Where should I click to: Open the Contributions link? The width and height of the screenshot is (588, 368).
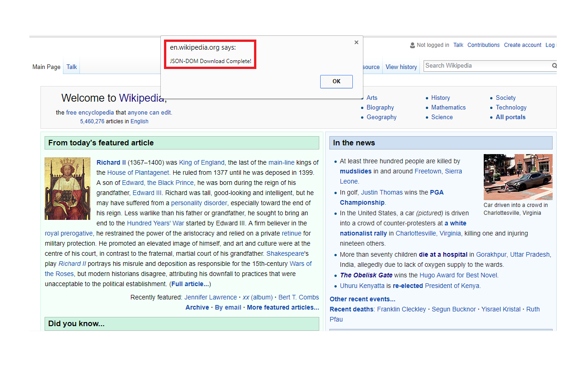point(483,45)
